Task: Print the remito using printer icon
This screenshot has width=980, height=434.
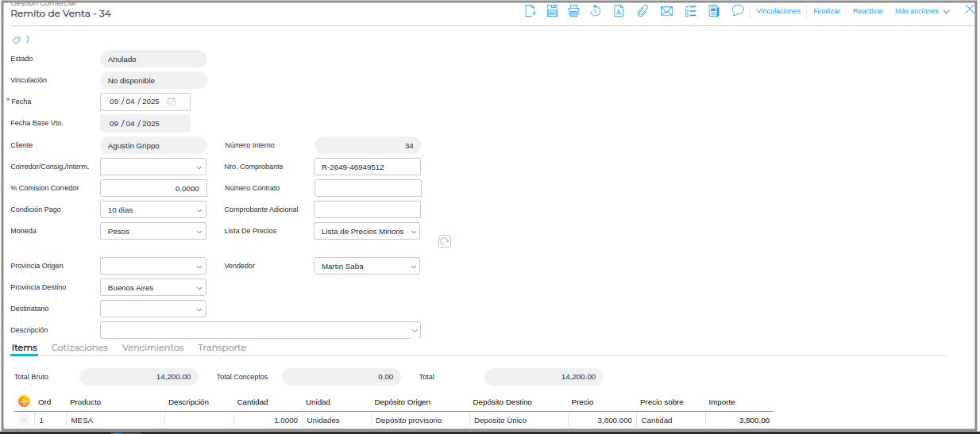Action: click(x=573, y=11)
